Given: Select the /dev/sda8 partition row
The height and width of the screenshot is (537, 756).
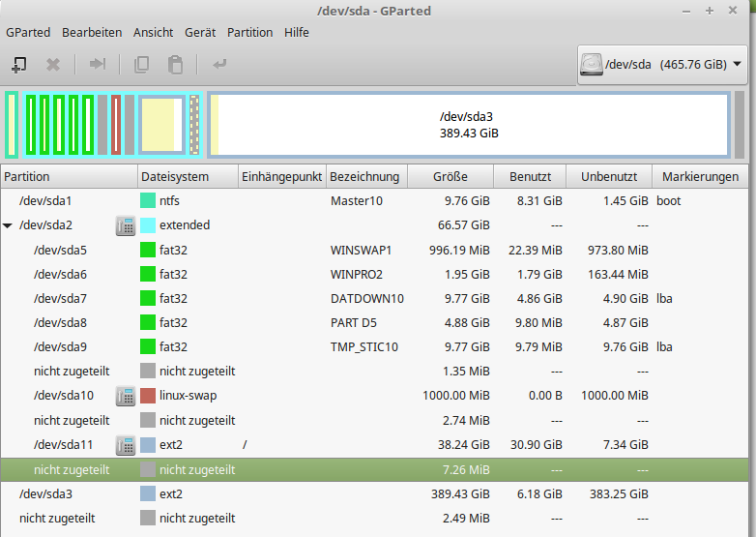Looking at the screenshot, I should point(374,322).
